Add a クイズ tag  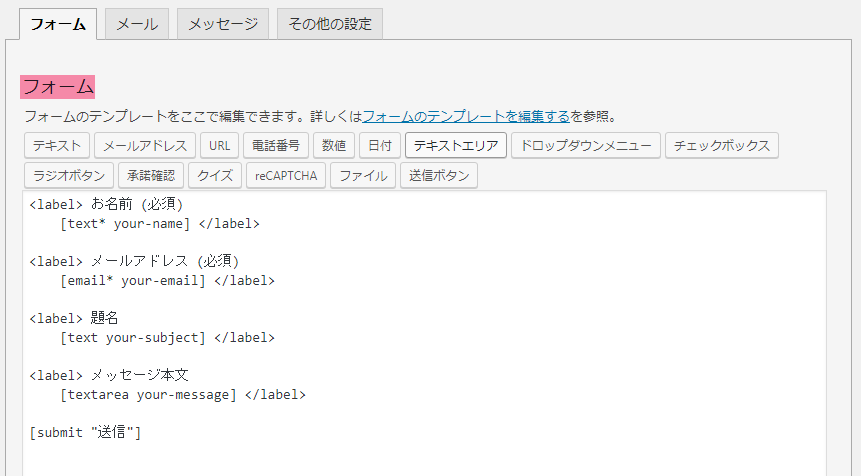[215, 175]
